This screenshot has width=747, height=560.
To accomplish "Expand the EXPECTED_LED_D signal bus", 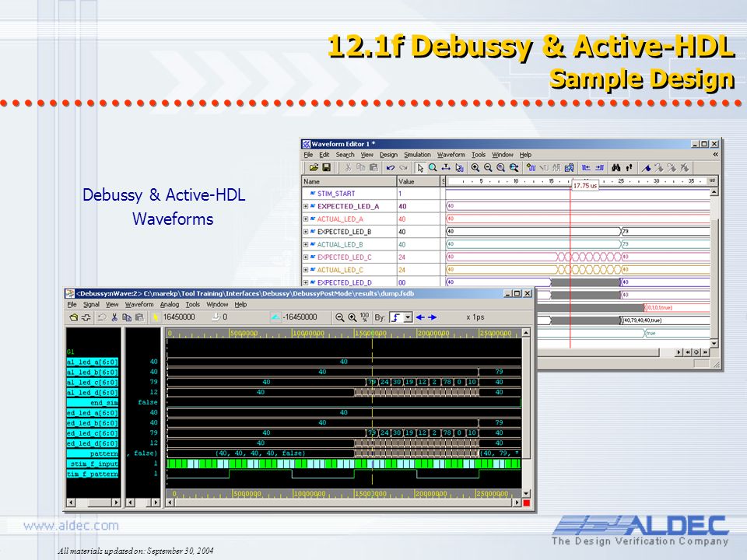I will [x=306, y=282].
